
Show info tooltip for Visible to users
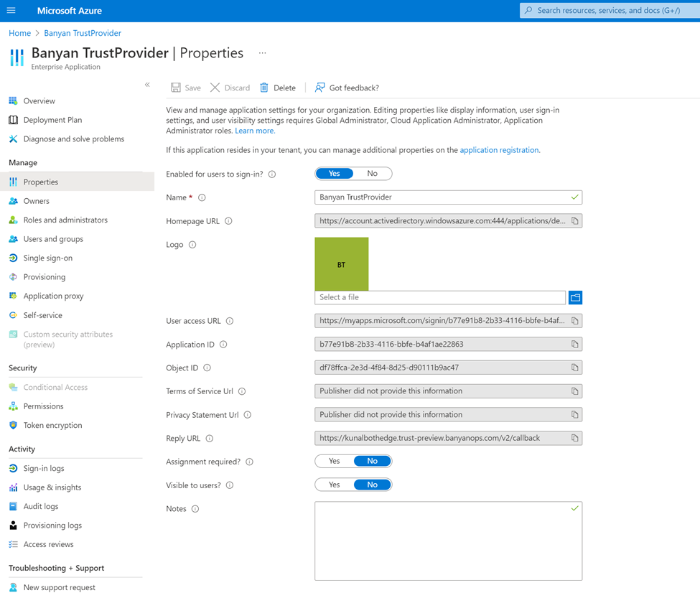click(230, 485)
